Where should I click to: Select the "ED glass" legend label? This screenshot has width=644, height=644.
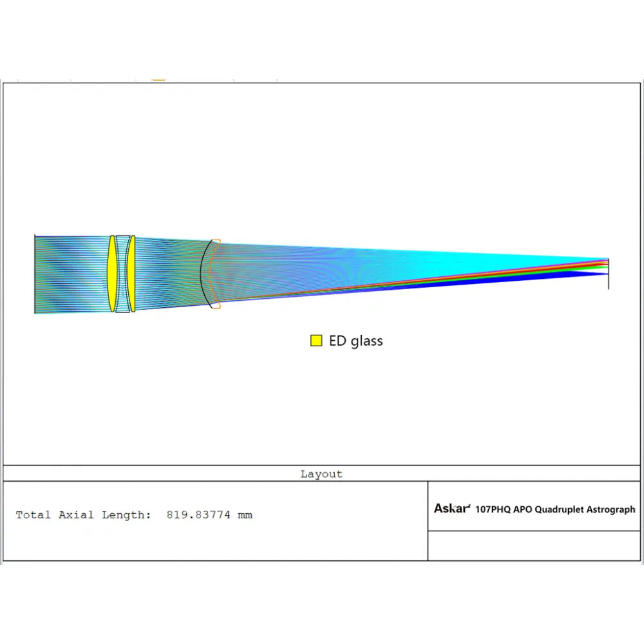pos(355,341)
